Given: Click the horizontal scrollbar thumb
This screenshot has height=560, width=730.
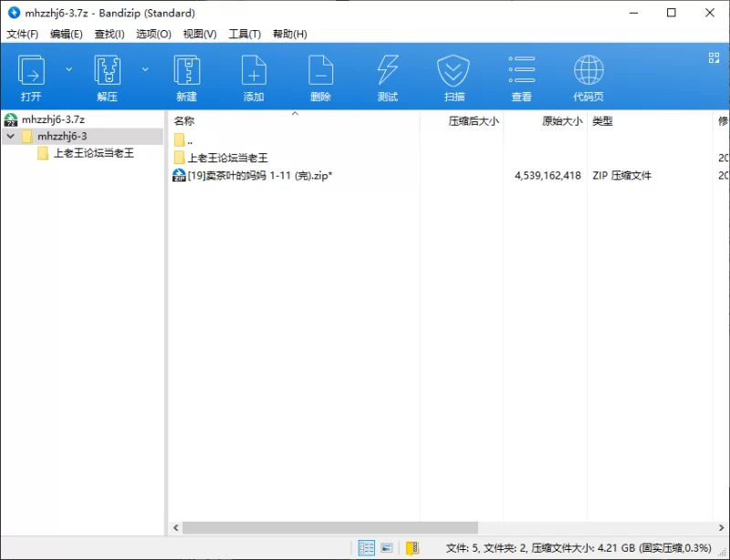Looking at the screenshot, I should click(x=330, y=527).
